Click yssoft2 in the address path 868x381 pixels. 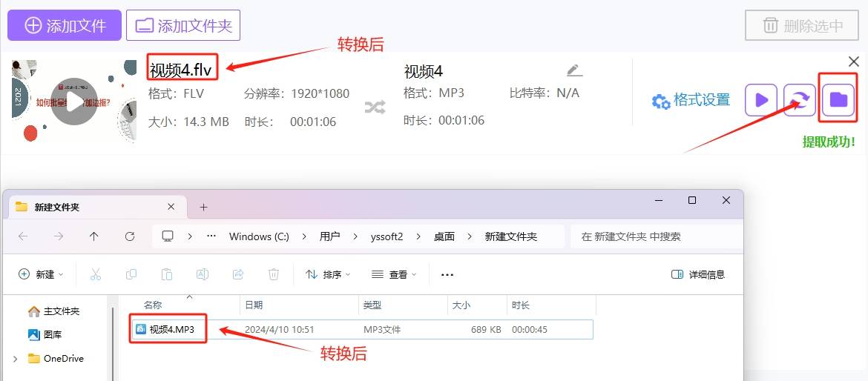(x=387, y=236)
